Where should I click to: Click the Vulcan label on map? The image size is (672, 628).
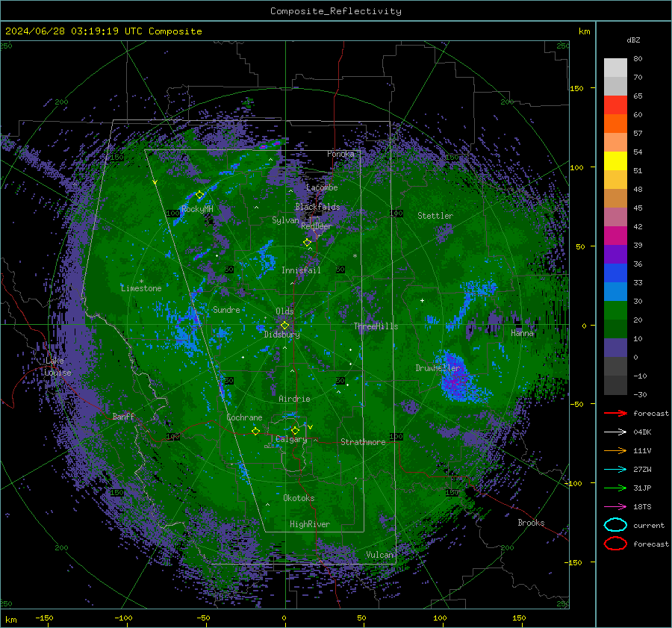(x=379, y=555)
